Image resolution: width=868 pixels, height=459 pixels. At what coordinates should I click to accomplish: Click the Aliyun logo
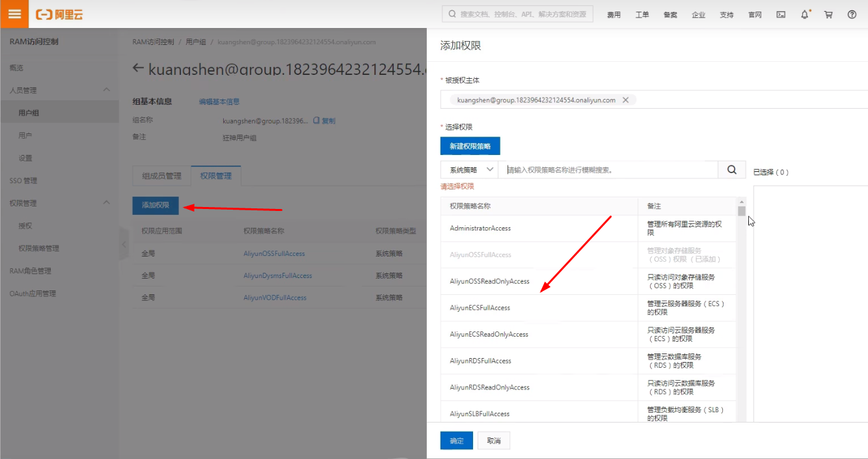pyautogui.click(x=59, y=14)
